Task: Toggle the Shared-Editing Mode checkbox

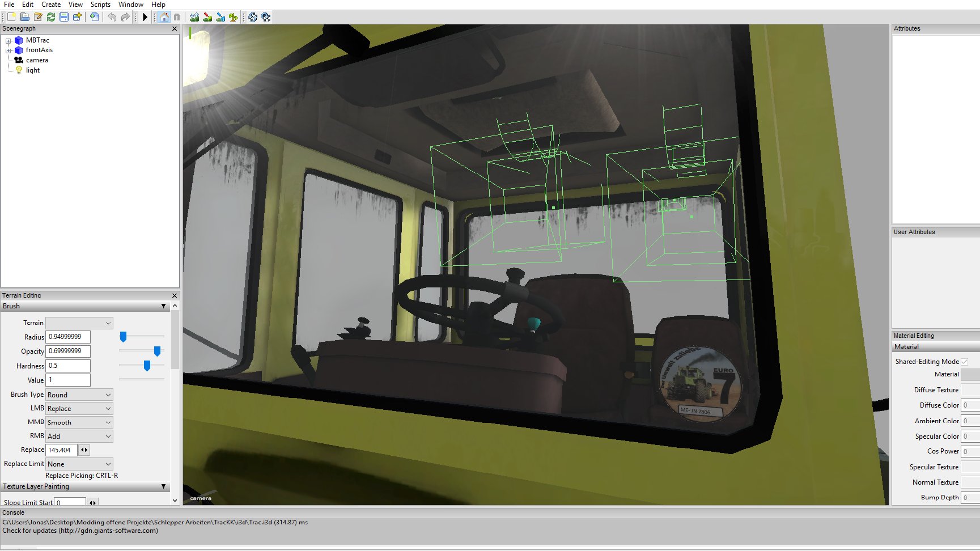Action: pos(964,362)
